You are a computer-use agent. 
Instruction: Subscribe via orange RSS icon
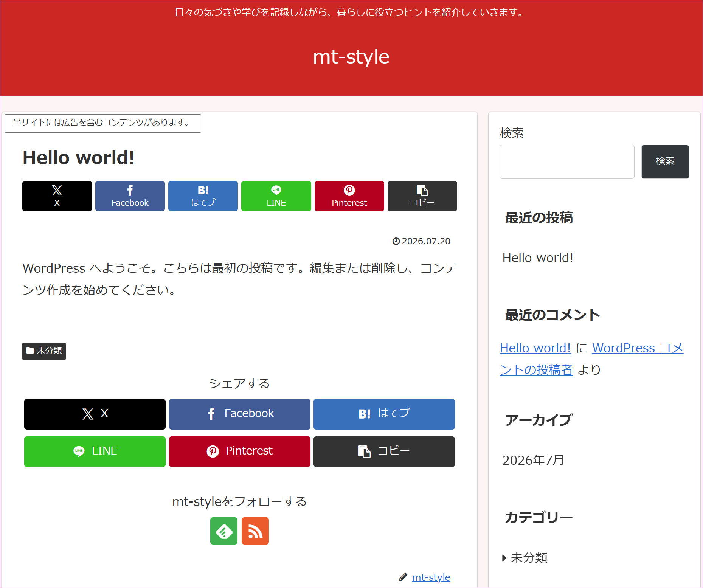255,531
